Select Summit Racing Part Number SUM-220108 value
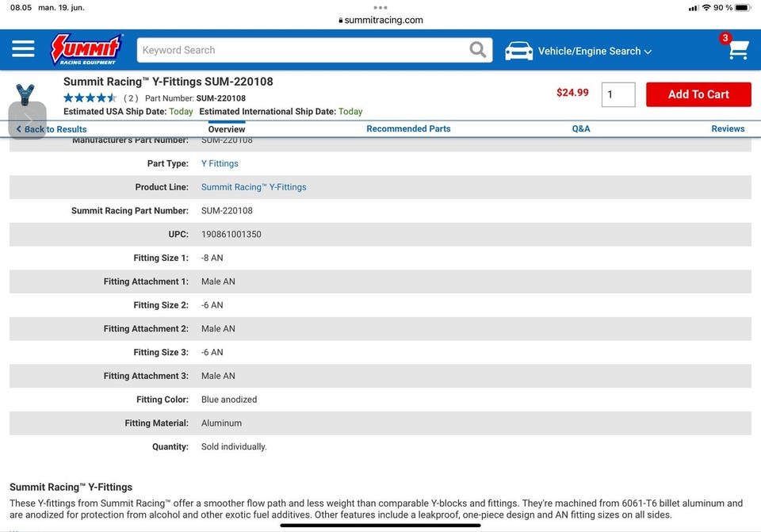Image resolution: width=761 pixels, height=532 pixels. (x=227, y=211)
